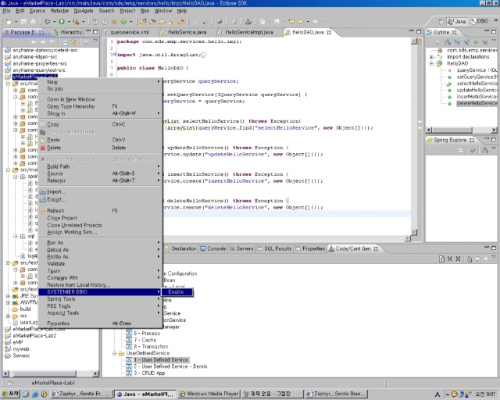Click the External Tools run icon
The image size is (500, 400).
(76, 22)
